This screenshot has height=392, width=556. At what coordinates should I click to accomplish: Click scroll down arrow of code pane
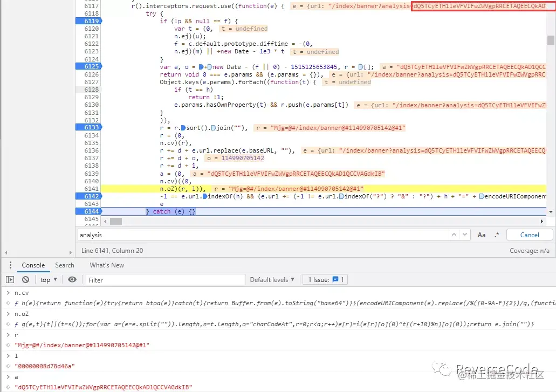tap(550, 211)
